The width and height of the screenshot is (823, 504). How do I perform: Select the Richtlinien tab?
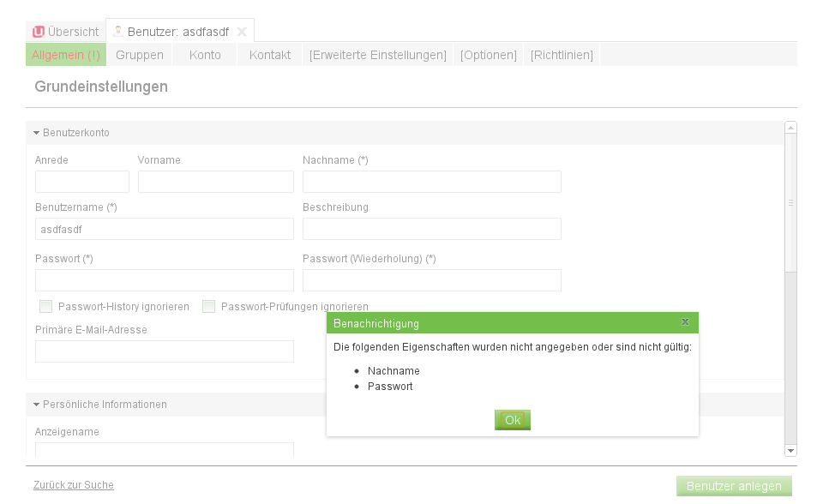[x=562, y=55]
